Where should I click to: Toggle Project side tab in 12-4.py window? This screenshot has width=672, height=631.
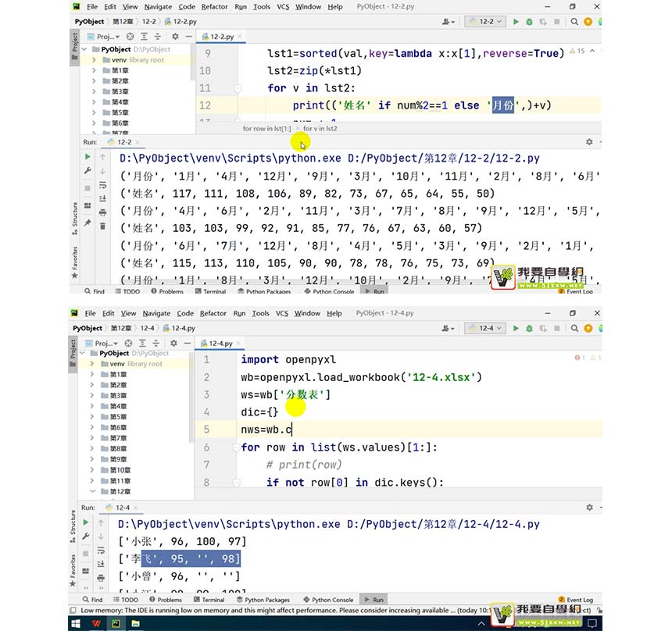[73, 353]
